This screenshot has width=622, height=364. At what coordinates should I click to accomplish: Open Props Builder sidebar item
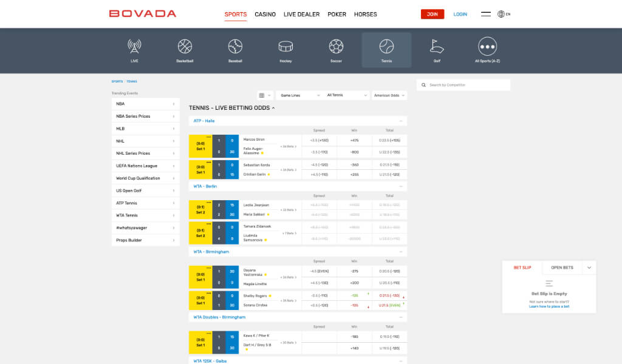146,240
